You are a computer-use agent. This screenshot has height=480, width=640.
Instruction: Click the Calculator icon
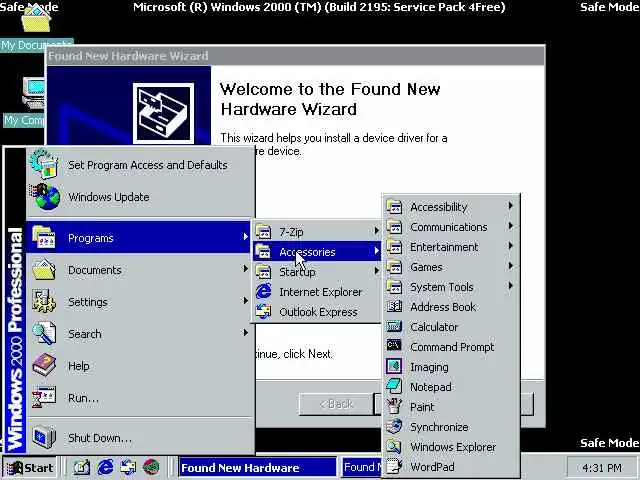pyautogui.click(x=394, y=326)
